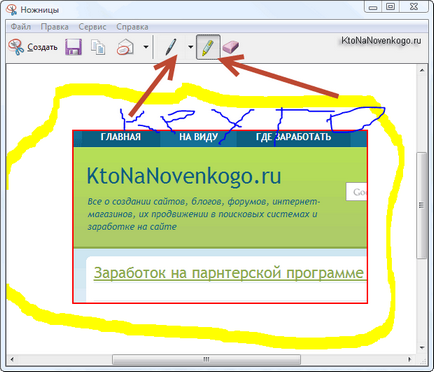Click the italic site description text

click(x=204, y=214)
